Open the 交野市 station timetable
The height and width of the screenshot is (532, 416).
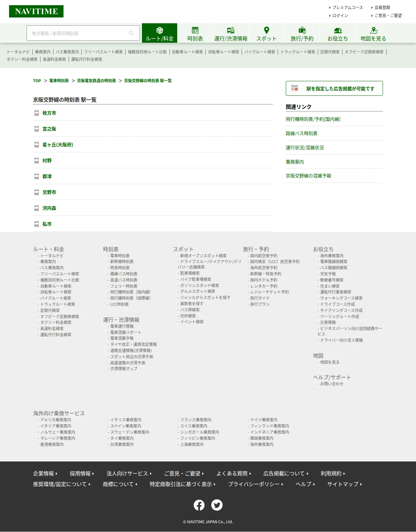[49, 193]
